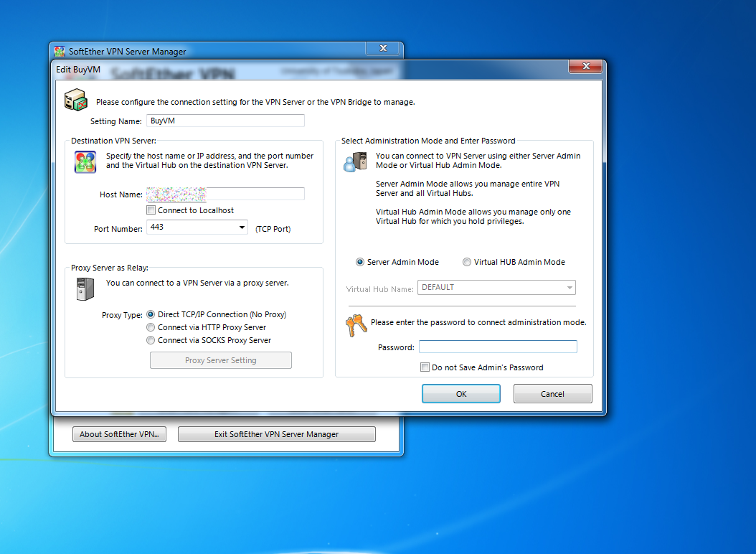Choose Connect via SOCKS Proxy Server
756x554 pixels.
(151, 340)
